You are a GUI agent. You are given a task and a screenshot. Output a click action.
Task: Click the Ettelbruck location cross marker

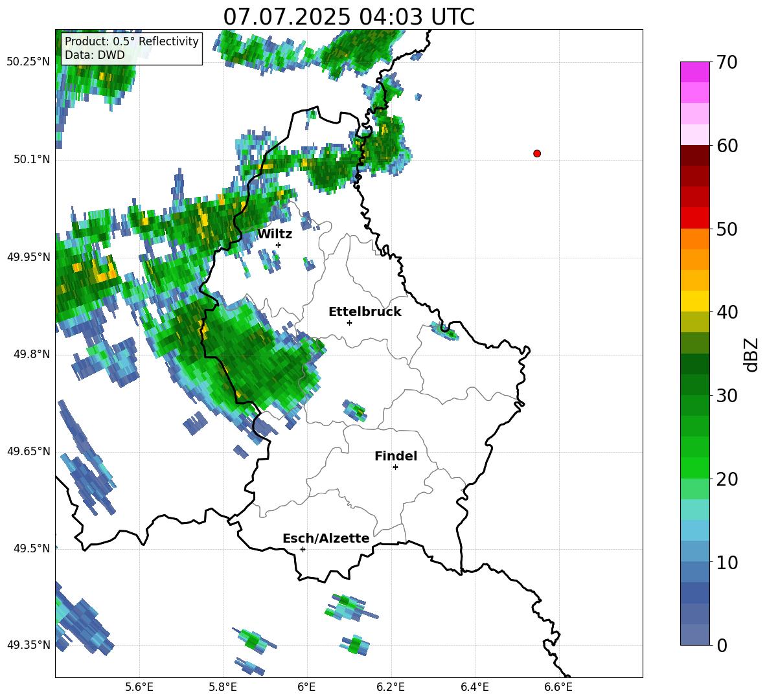coord(349,322)
